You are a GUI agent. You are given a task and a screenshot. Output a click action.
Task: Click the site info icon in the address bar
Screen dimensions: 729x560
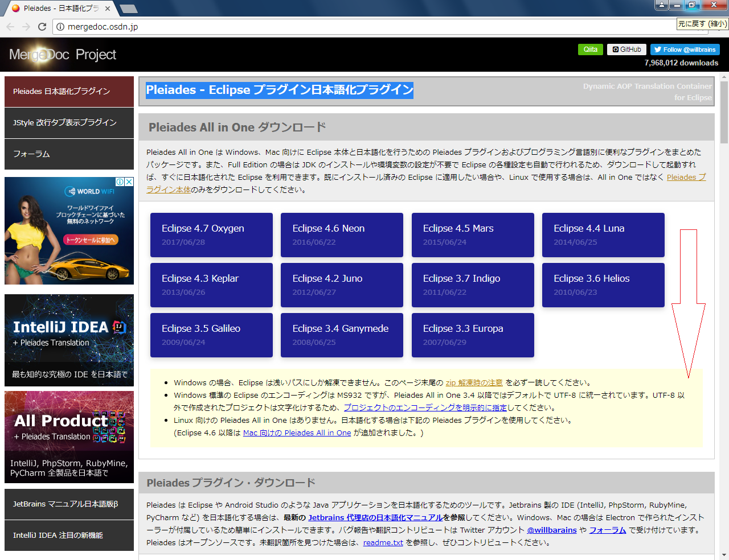click(60, 27)
